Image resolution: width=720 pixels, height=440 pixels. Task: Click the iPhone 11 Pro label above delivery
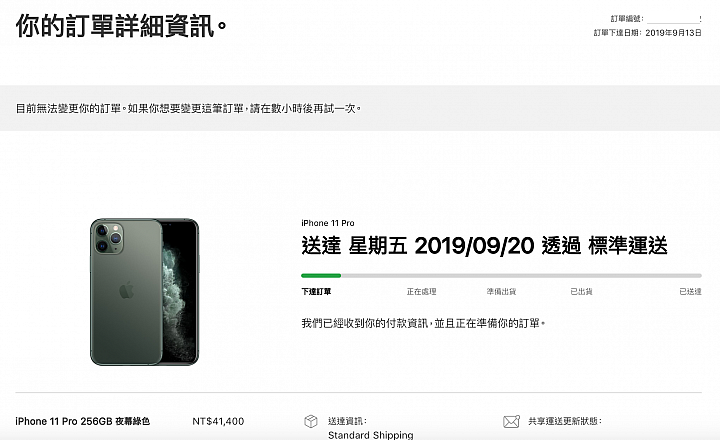[328, 223]
